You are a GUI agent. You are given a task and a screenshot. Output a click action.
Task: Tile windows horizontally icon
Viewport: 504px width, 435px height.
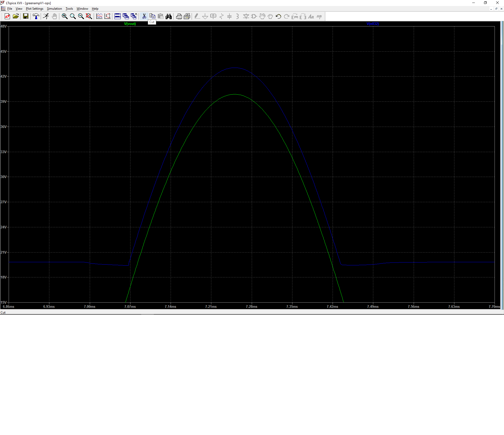pyautogui.click(x=118, y=16)
